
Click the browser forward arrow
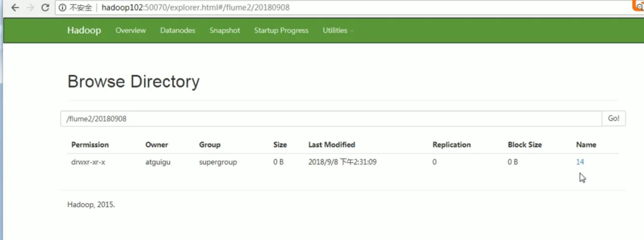(x=30, y=8)
